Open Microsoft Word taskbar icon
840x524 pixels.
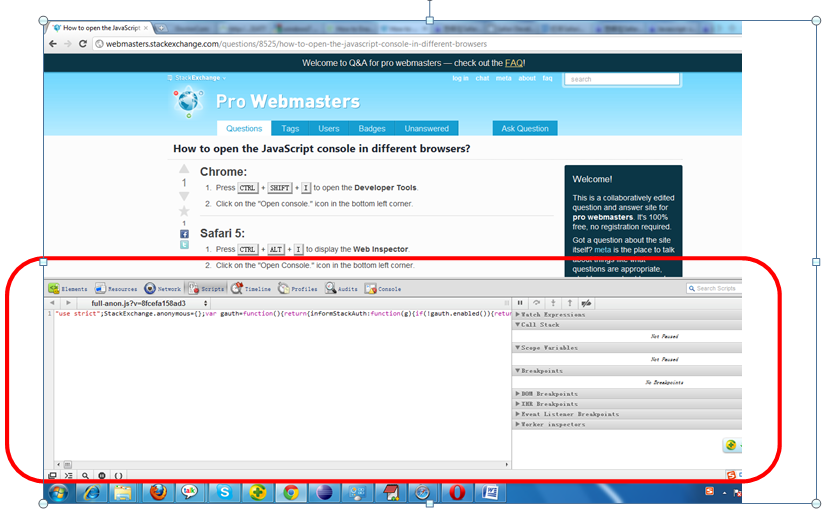click(x=490, y=492)
